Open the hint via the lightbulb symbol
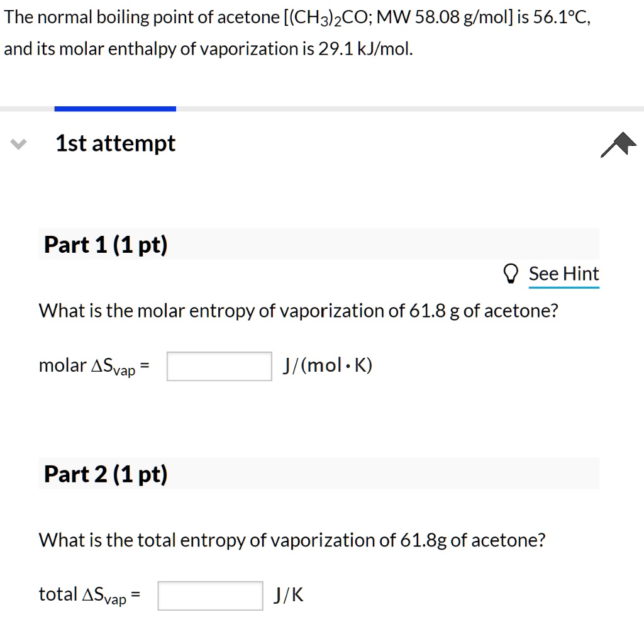Viewport: 644px width, 644px height. tap(511, 274)
